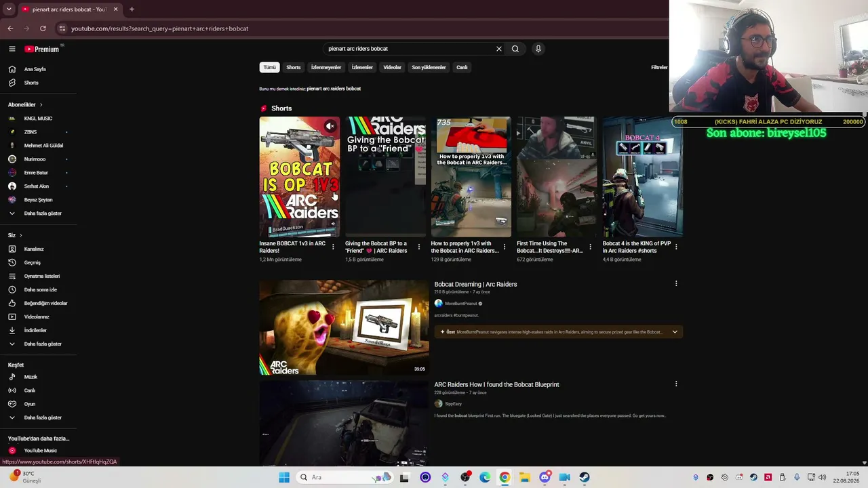Open Kanalınız in the sidebar
868x488 pixels.
point(34,249)
